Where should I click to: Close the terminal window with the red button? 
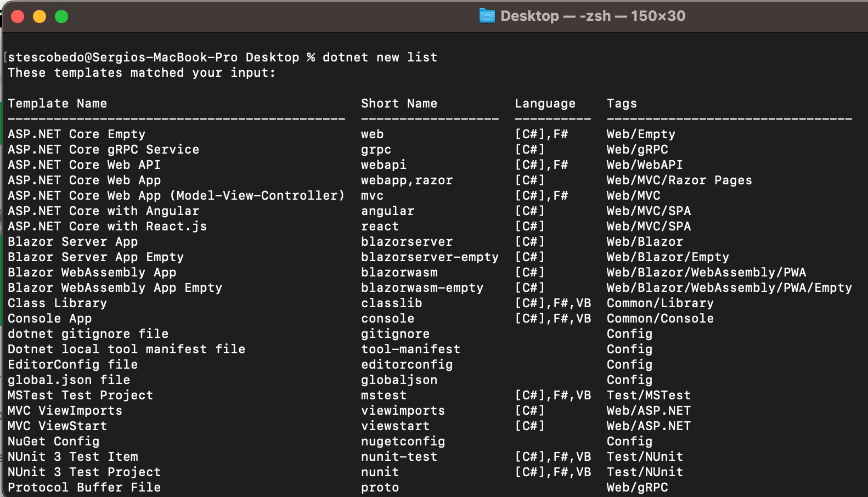click(18, 16)
